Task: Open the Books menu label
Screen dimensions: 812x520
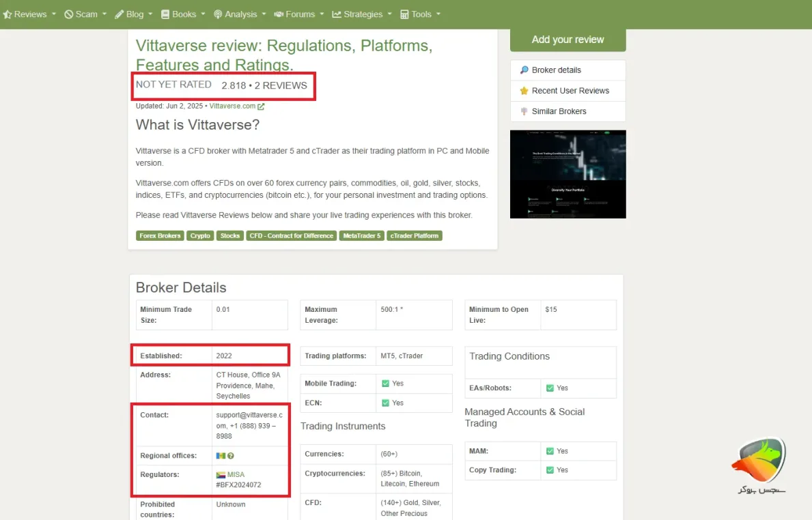Action: tap(184, 14)
